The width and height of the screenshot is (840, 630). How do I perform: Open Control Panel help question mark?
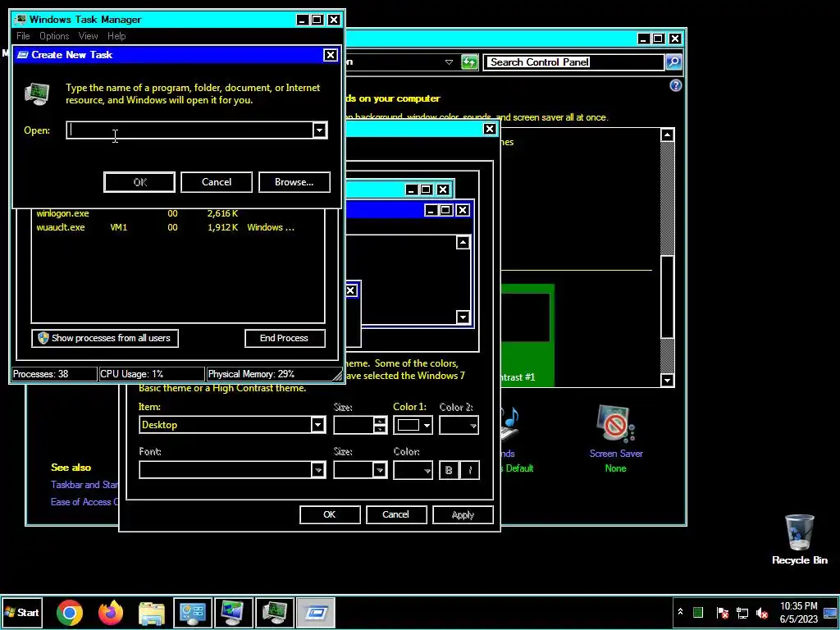coord(676,85)
